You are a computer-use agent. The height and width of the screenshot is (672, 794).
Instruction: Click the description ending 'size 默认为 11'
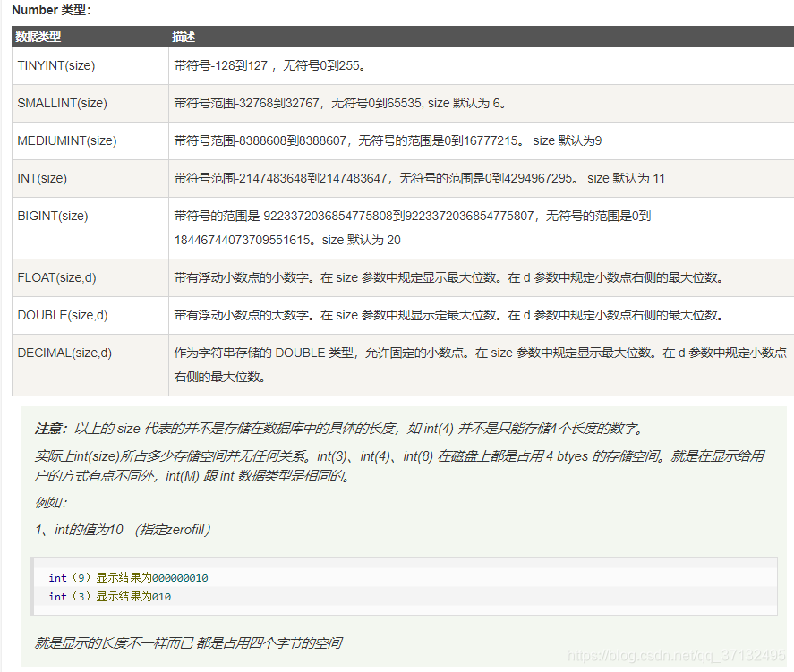coord(419,178)
